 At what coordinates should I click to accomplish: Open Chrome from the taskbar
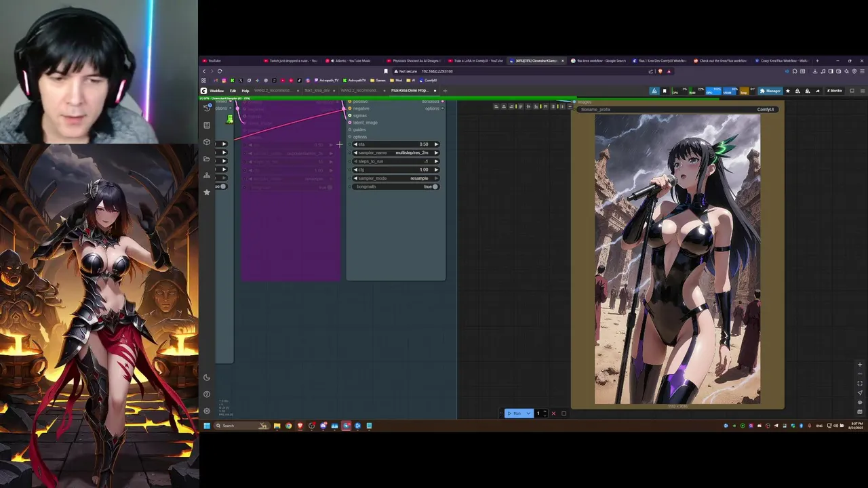(288, 426)
